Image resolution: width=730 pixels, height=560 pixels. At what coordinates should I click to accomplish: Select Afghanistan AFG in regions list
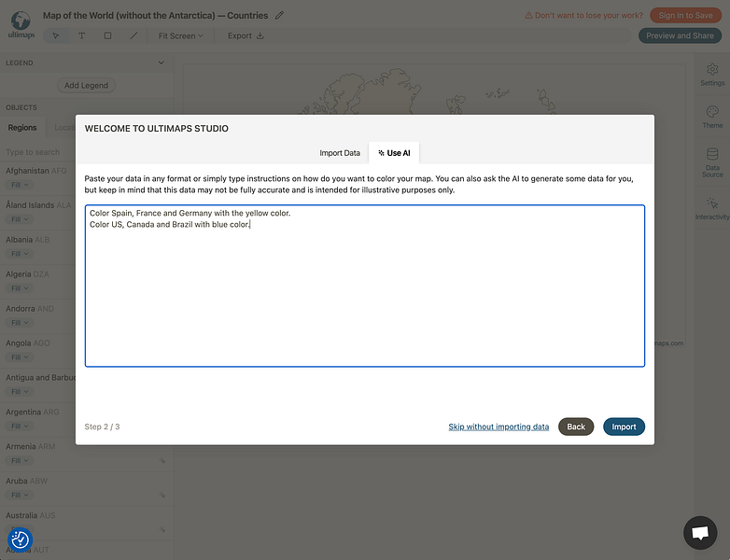(35, 171)
